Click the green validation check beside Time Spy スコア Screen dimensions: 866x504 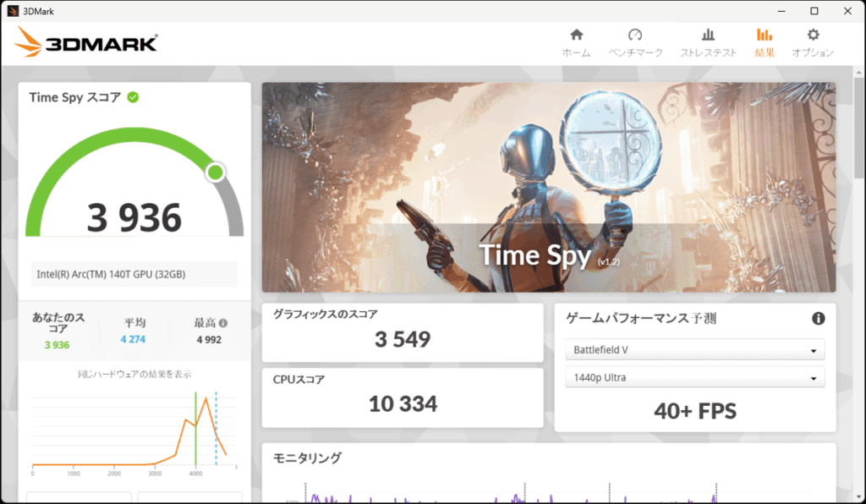coord(133,97)
